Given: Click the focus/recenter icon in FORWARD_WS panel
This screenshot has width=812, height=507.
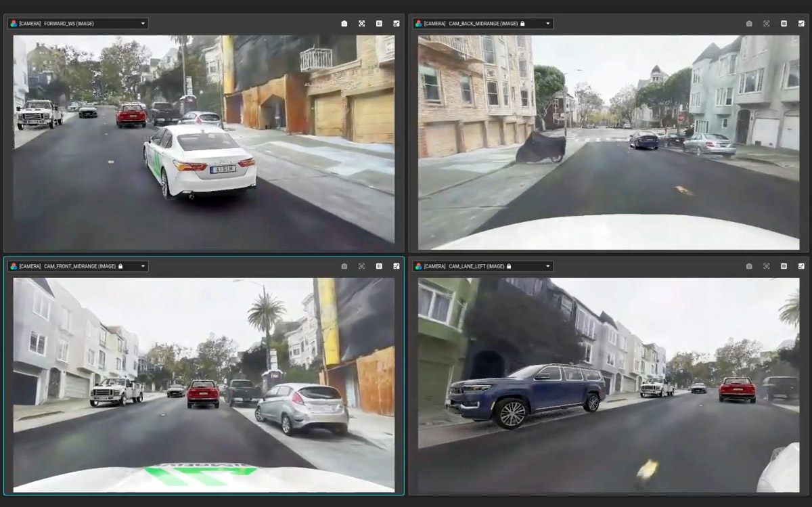Looking at the screenshot, I should pyautogui.click(x=362, y=24).
